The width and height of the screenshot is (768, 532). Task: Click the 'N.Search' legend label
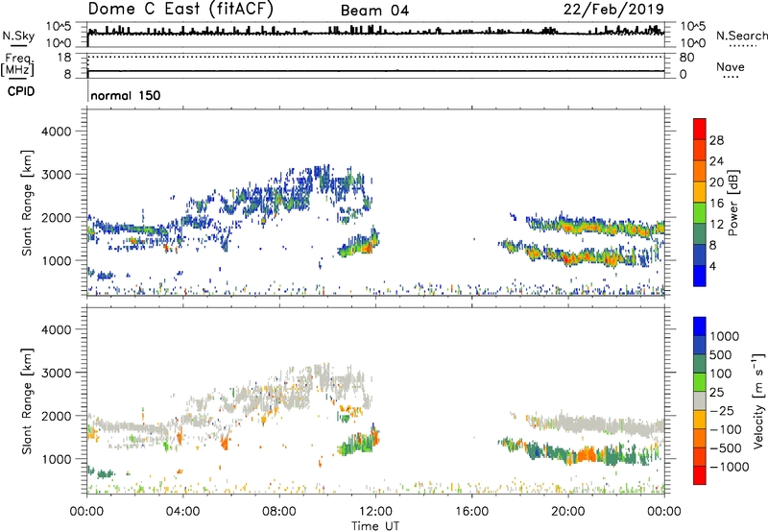coord(742,36)
